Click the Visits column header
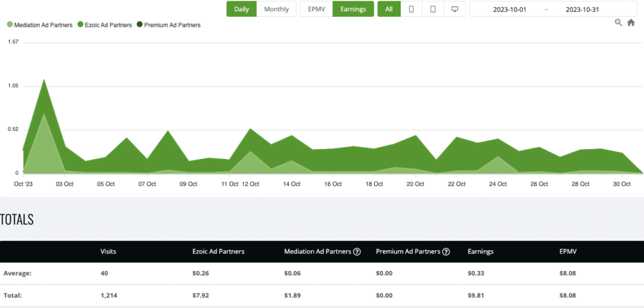644x308 pixels. pos(108,251)
